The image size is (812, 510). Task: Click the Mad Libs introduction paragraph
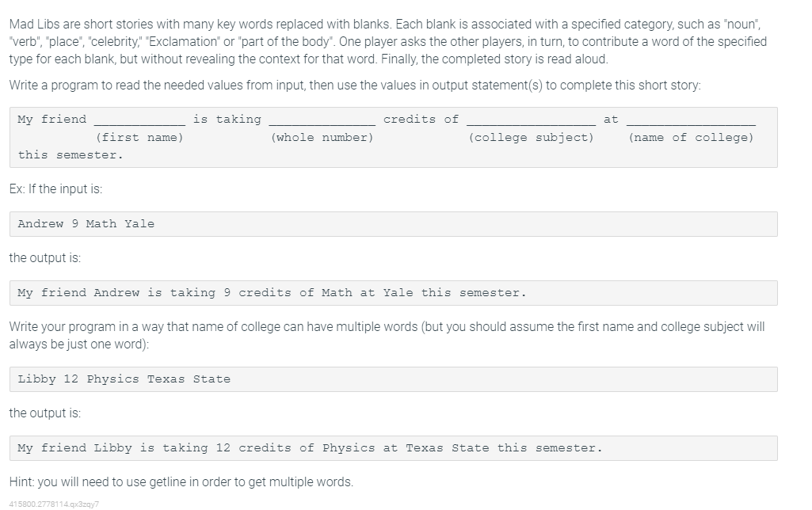pos(388,41)
